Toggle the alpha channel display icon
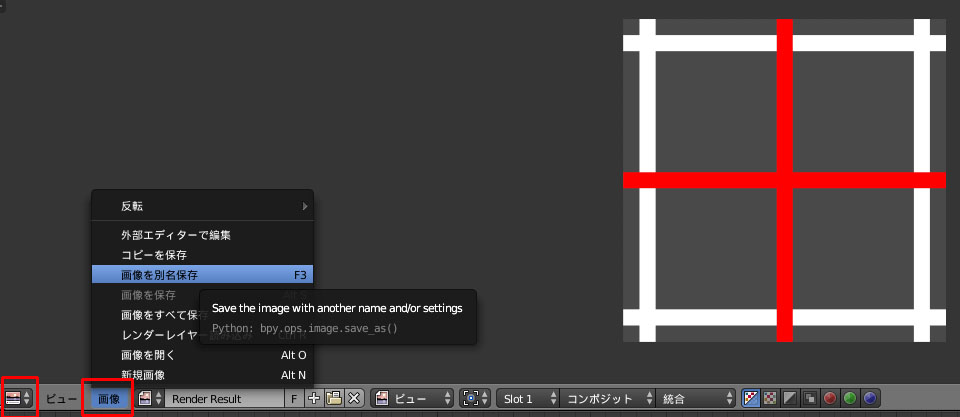This screenshot has height=417, width=960. click(790, 399)
